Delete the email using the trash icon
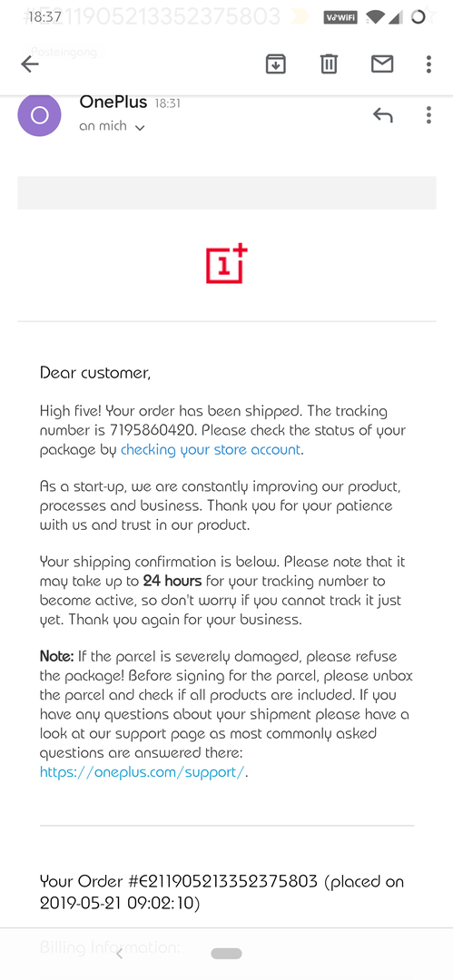453x980 pixels. [x=330, y=64]
